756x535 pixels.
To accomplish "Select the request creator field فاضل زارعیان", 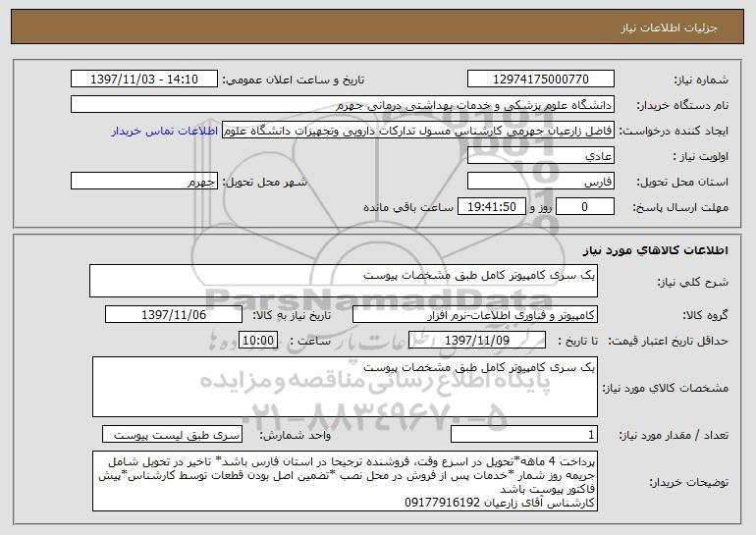I will pyautogui.click(x=418, y=131).
